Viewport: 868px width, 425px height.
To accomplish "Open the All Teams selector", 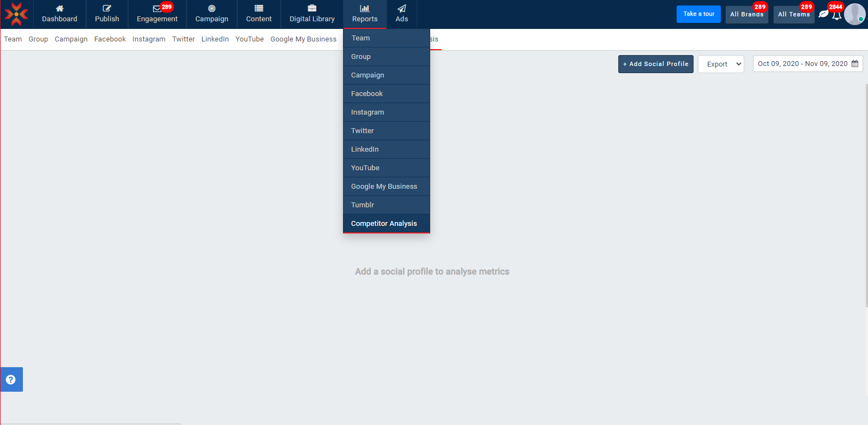I will (793, 14).
